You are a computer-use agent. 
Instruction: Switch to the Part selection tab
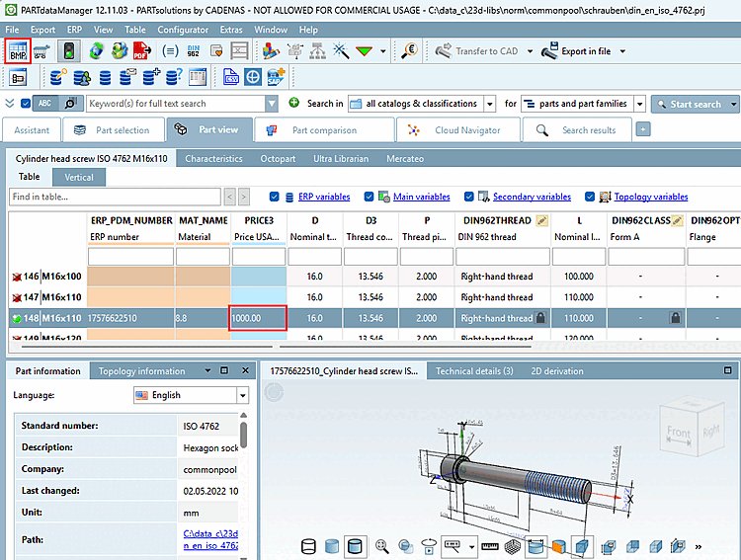pyautogui.click(x=114, y=130)
